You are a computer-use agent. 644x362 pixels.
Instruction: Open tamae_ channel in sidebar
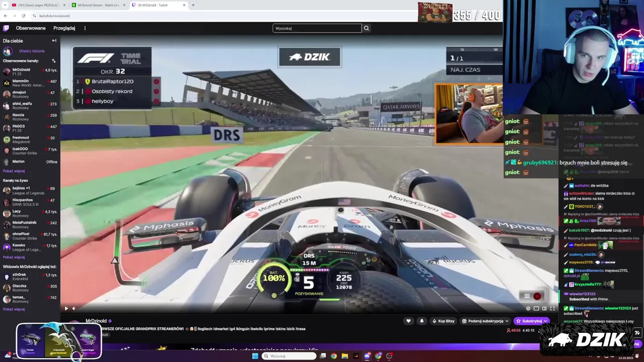(x=30, y=299)
